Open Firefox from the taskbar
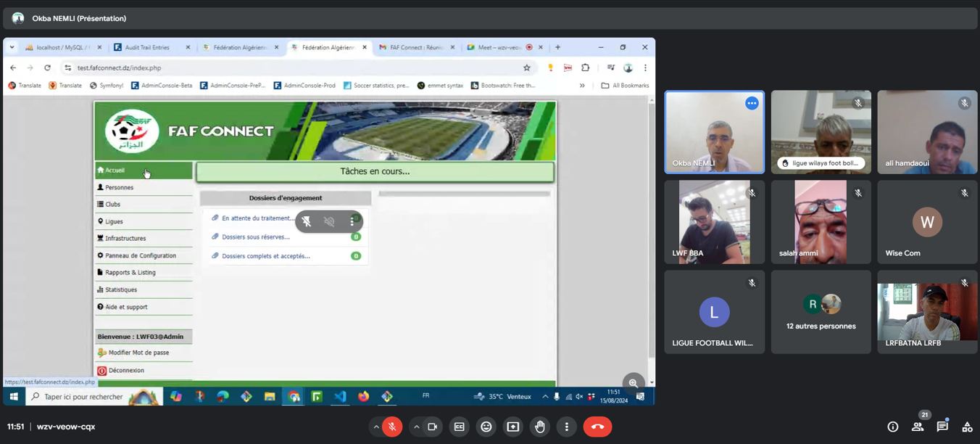Screen dimensions: 980x444 click(363, 397)
